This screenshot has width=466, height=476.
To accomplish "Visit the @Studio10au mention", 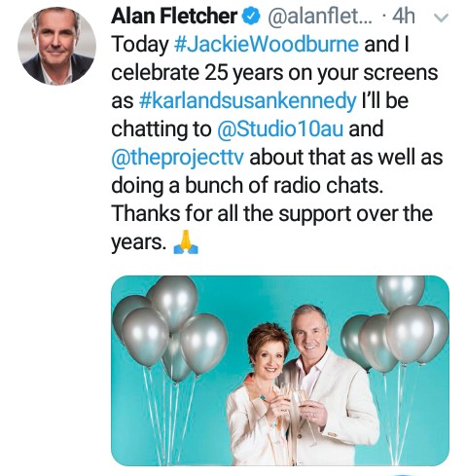I will point(279,128).
